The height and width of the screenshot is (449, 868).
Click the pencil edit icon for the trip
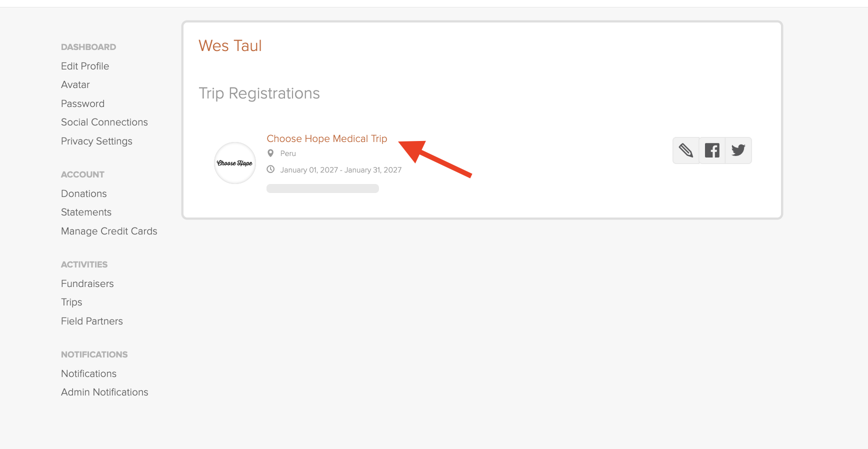pos(685,150)
